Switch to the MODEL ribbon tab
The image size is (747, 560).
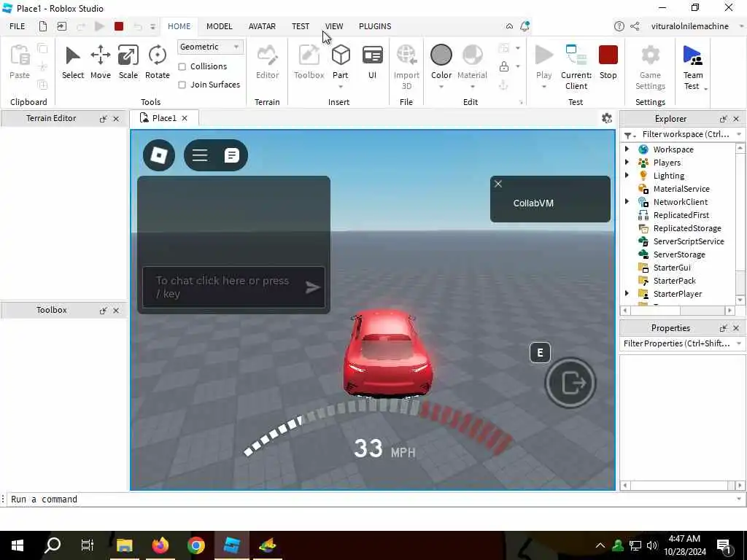(219, 26)
